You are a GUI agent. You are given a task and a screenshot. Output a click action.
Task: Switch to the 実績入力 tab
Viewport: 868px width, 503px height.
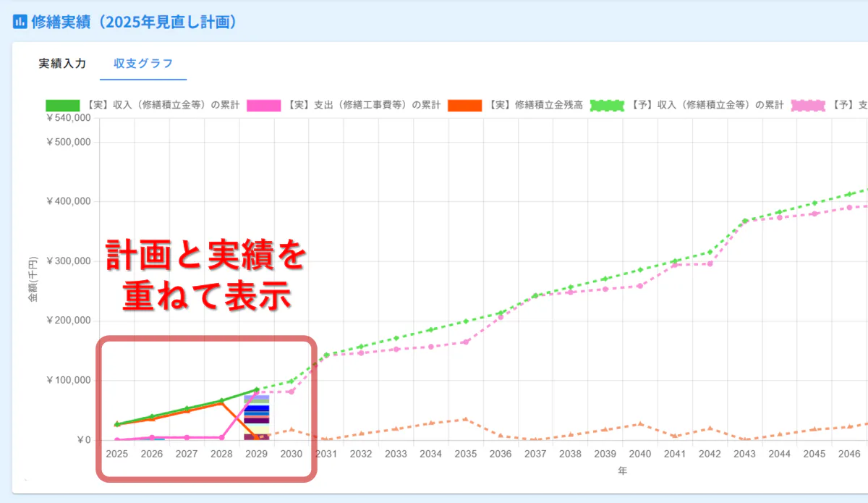tap(62, 63)
